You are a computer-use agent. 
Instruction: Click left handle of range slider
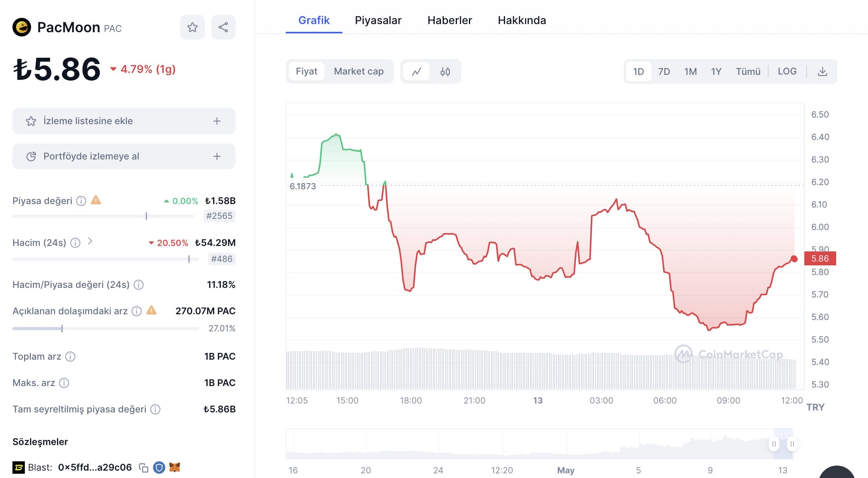point(774,443)
